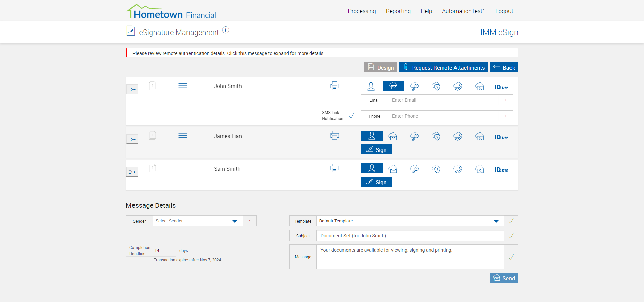Click the print icon for John Smith
The width and height of the screenshot is (644, 302).
[334, 86]
